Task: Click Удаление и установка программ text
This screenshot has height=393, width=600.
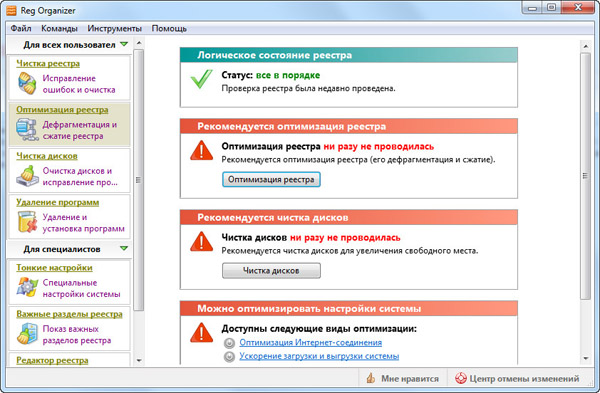Action: point(83,223)
